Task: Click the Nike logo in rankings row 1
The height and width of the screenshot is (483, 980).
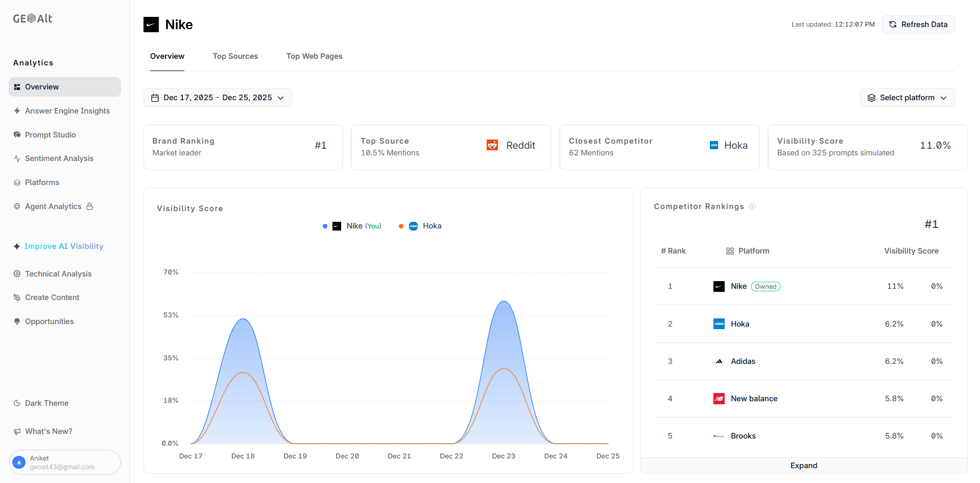Action: tap(719, 286)
